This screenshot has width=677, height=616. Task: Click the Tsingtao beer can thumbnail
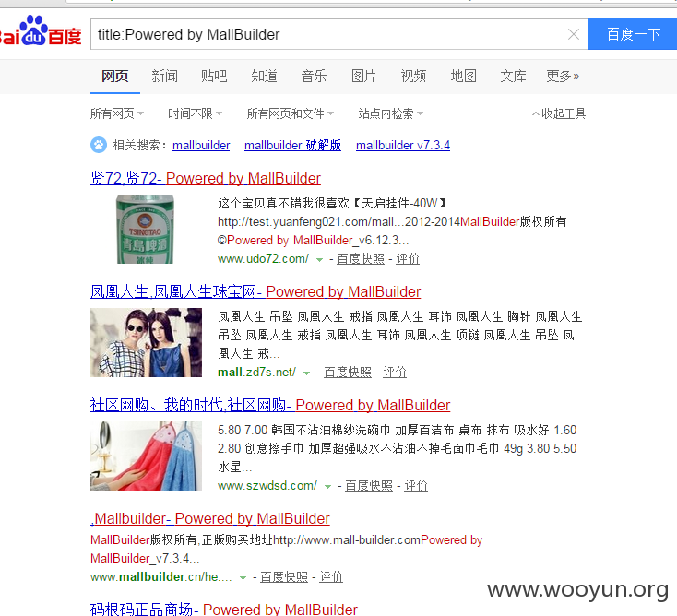coord(145,229)
